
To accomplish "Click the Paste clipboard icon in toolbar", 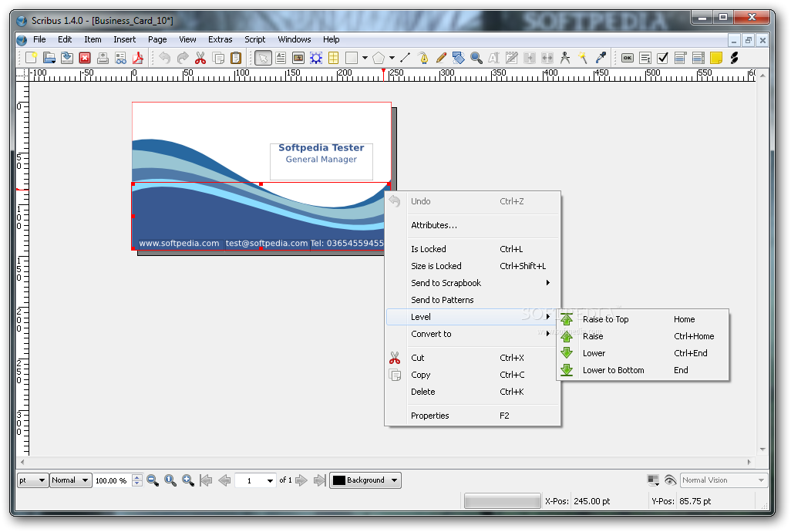I will (236, 58).
